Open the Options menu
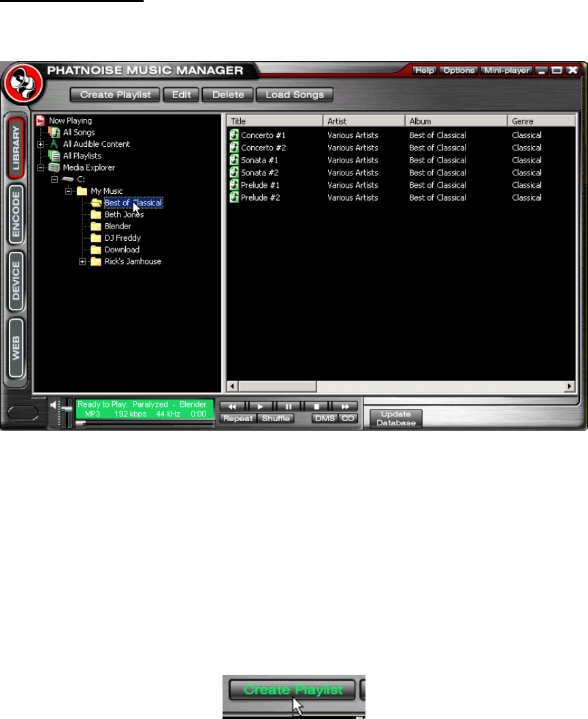The width and height of the screenshot is (588, 719). click(x=459, y=70)
